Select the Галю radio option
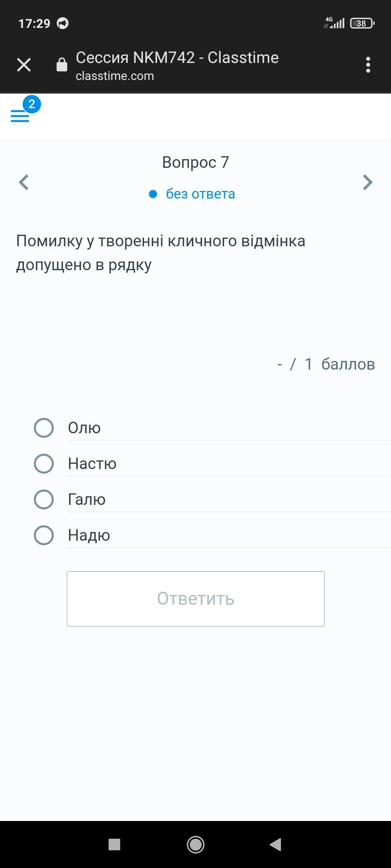The image size is (391, 868). click(44, 499)
